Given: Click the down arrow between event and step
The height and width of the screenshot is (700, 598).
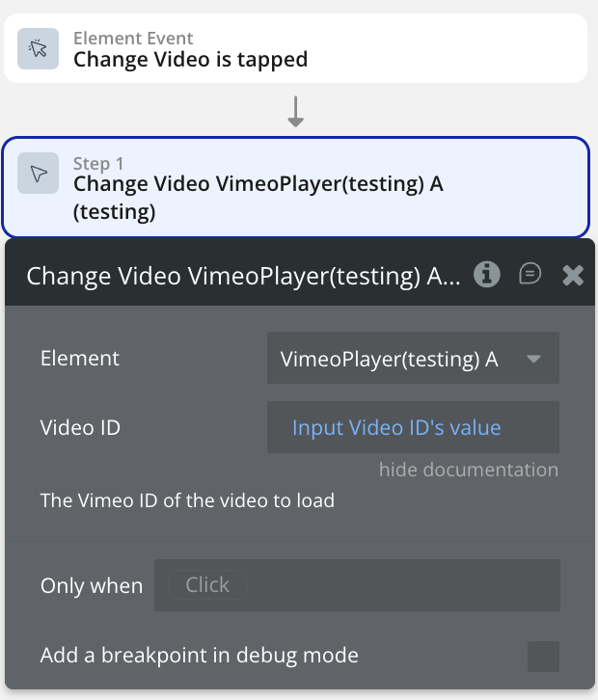Looking at the screenshot, I should (x=296, y=112).
